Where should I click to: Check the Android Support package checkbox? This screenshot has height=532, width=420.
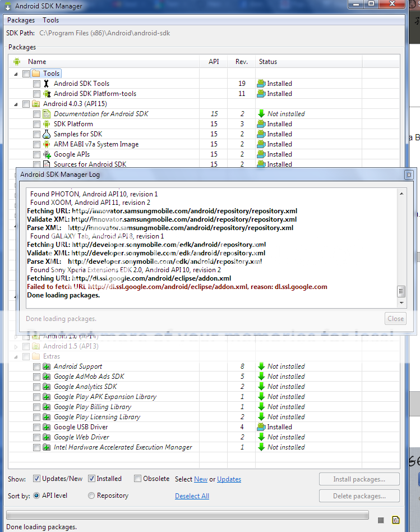pyautogui.click(x=36, y=366)
